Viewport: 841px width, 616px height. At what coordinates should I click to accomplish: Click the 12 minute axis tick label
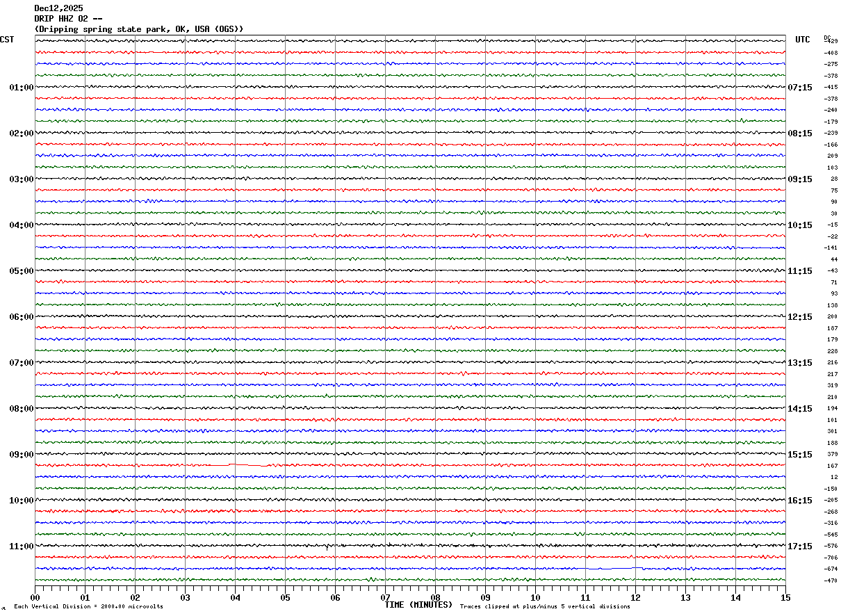click(x=635, y=597)
